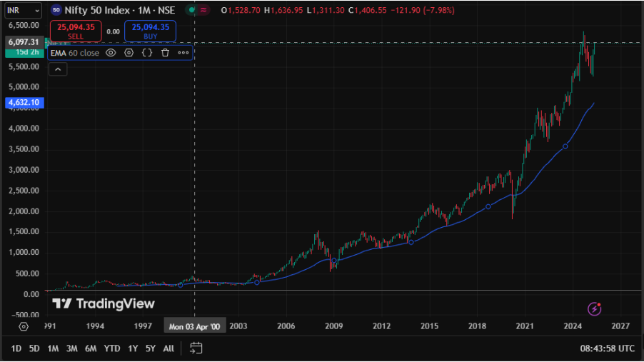Hide the EMA 60 indicator with eye icon
Screen dimensions: 644x362
pyautogui.click(x=111, y=52)
